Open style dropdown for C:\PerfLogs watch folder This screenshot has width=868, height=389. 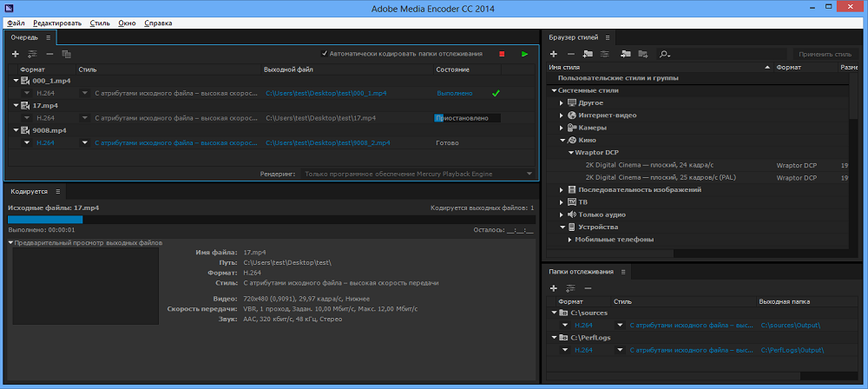click(x=621, y=350)
